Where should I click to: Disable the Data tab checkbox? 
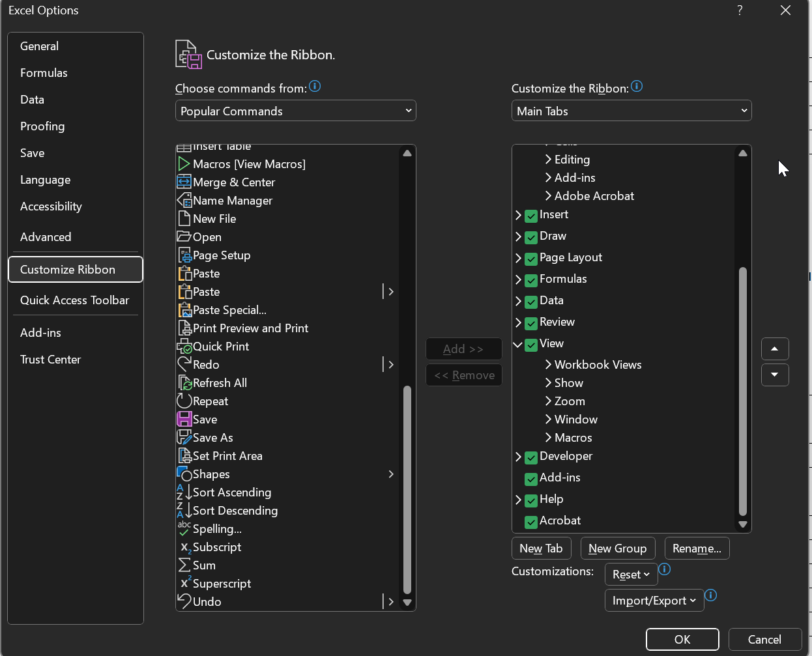coord(531,302)
